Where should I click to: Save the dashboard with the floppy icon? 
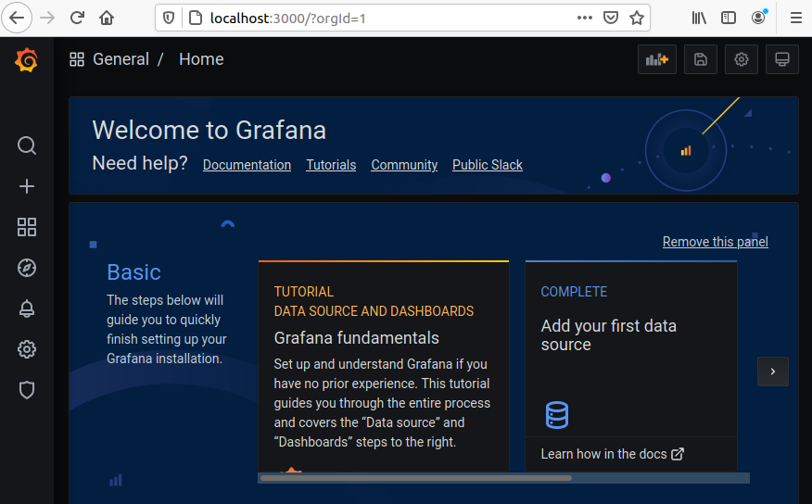pyautogui.click(x=701, y=59)
